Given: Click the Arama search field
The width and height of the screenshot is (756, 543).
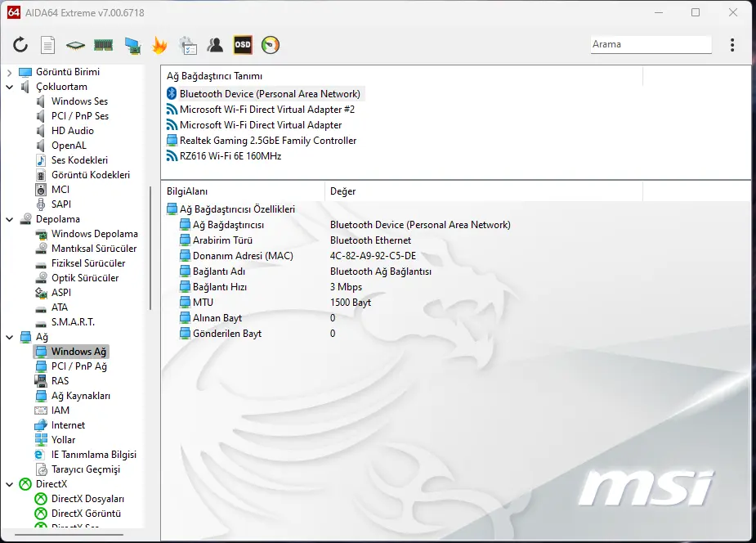Looking at the screenshot, I should coord(651,44).
